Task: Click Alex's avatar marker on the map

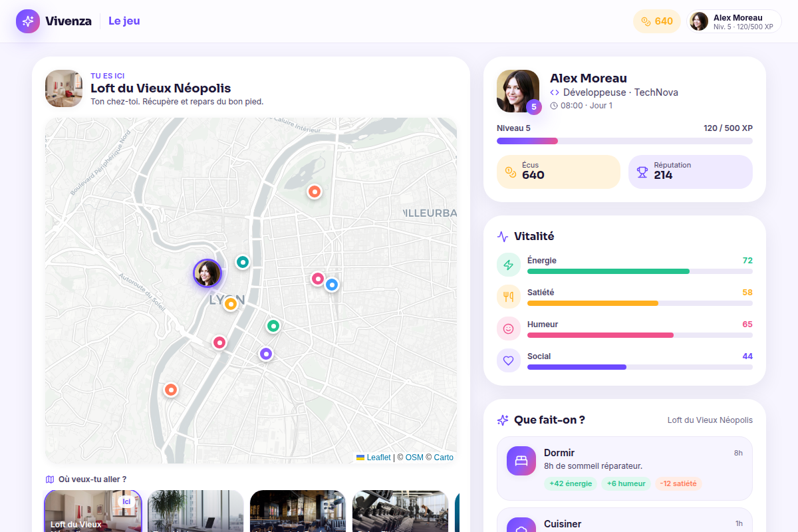Action: click(207, 273)
